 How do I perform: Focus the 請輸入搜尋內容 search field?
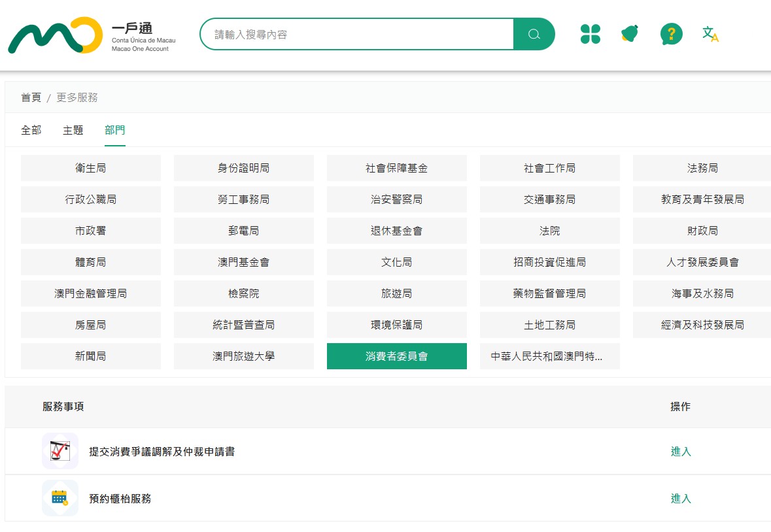356,34
